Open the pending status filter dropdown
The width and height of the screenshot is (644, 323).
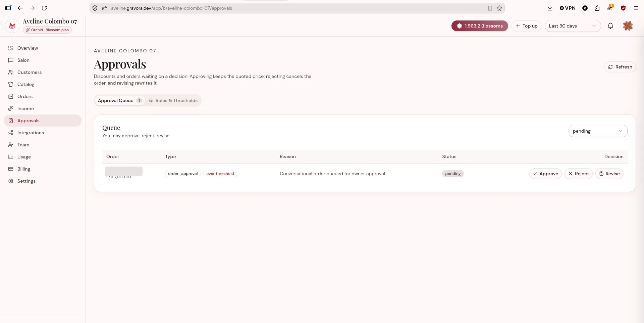click(x=598, y=131)
